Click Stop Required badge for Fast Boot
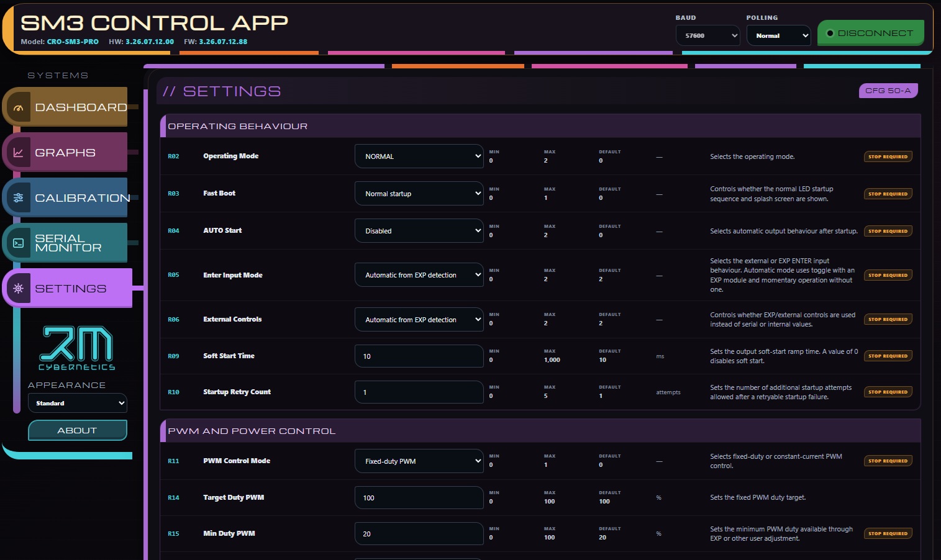The height and width of the screenshot is (560, 941). click(x=888, y=194)
